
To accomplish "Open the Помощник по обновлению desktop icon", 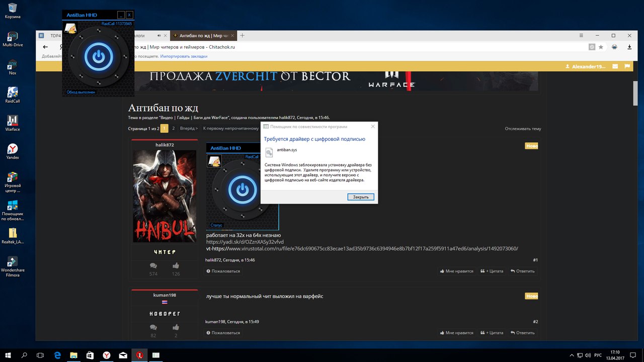I will 13,210.
